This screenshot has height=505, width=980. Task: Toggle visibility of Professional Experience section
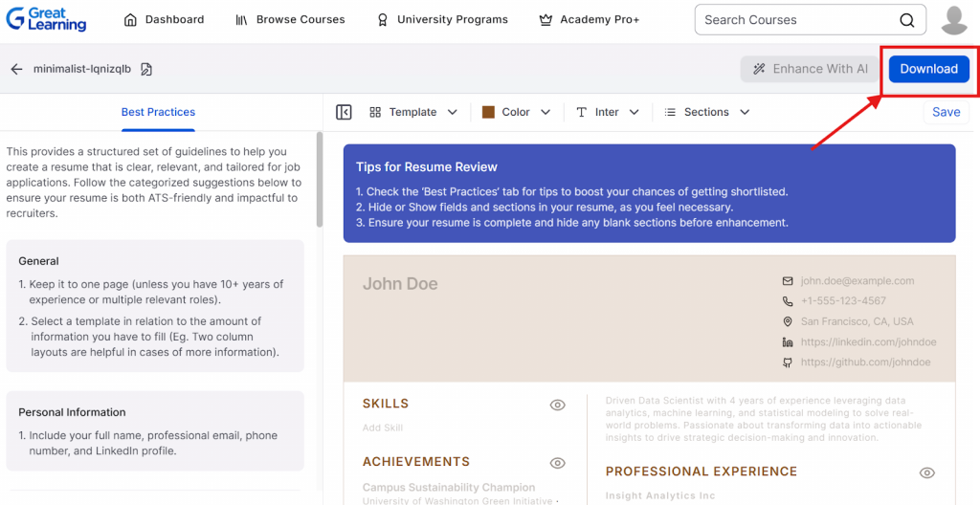[x=926, y=472]
